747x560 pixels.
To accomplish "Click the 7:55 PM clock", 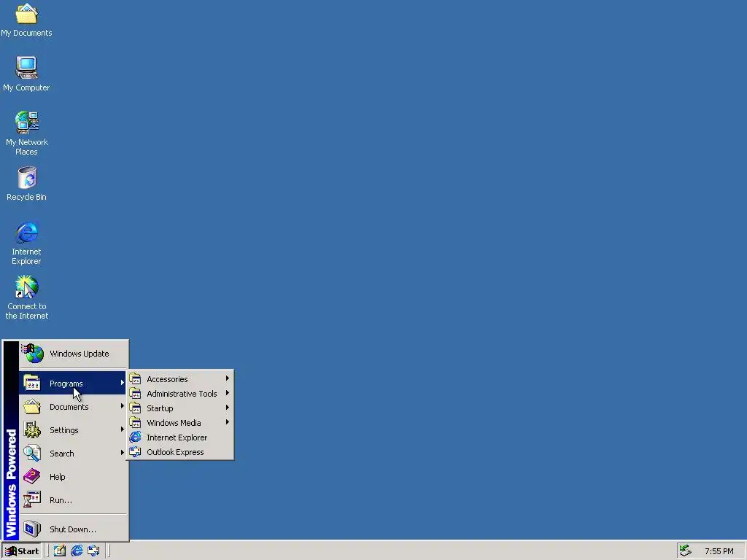I will click(719, 551).
